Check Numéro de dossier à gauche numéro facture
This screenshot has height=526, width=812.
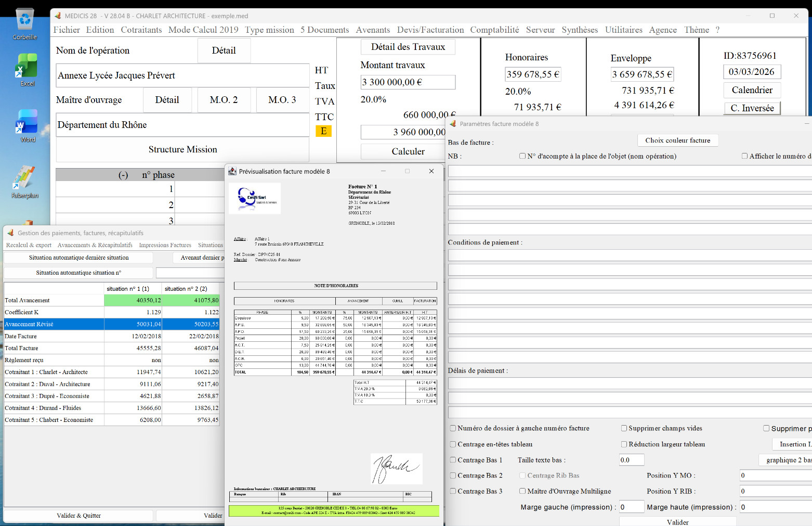[x=453, y=428]
